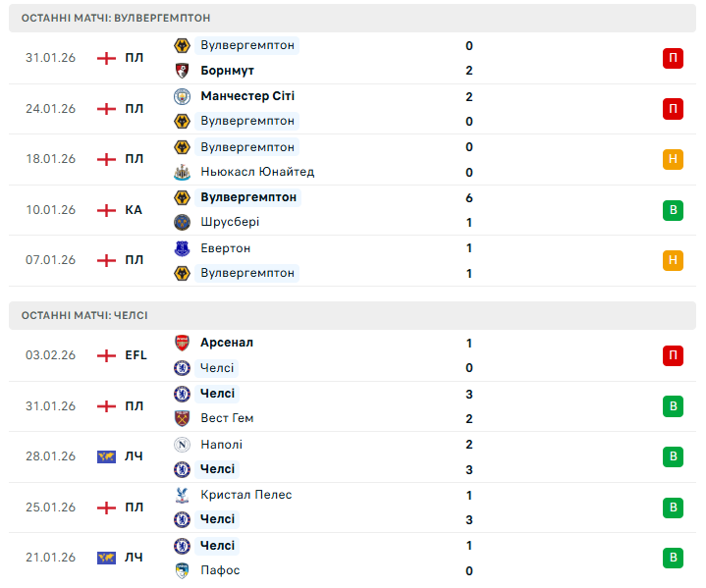Click orange draw badge for Newcastle match
Image resolution: width=706 pixels, height=588 pixels.
(673, 159)
